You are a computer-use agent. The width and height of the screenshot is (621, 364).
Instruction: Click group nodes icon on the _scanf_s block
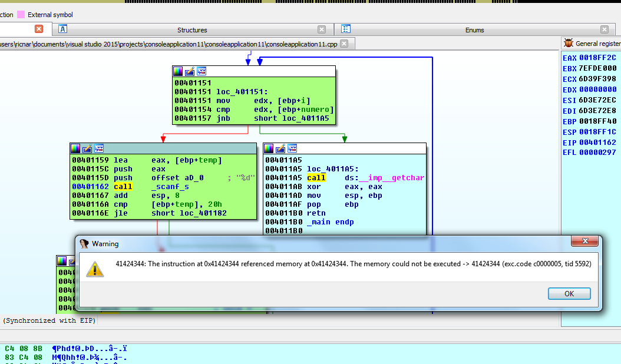pyautogui.click(x=99, y=148)
